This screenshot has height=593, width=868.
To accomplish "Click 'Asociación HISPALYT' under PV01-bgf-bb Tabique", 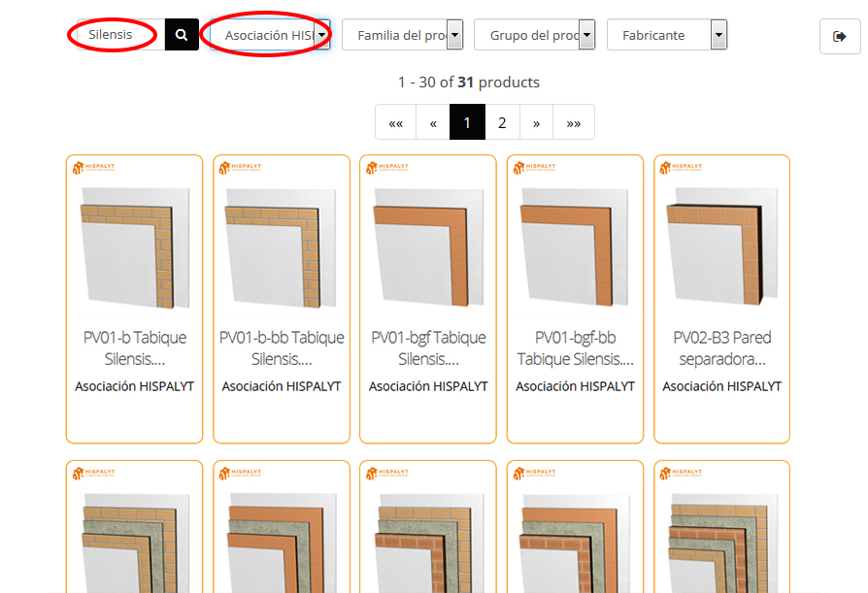I will pyautogui.click(x=575, y=386).
